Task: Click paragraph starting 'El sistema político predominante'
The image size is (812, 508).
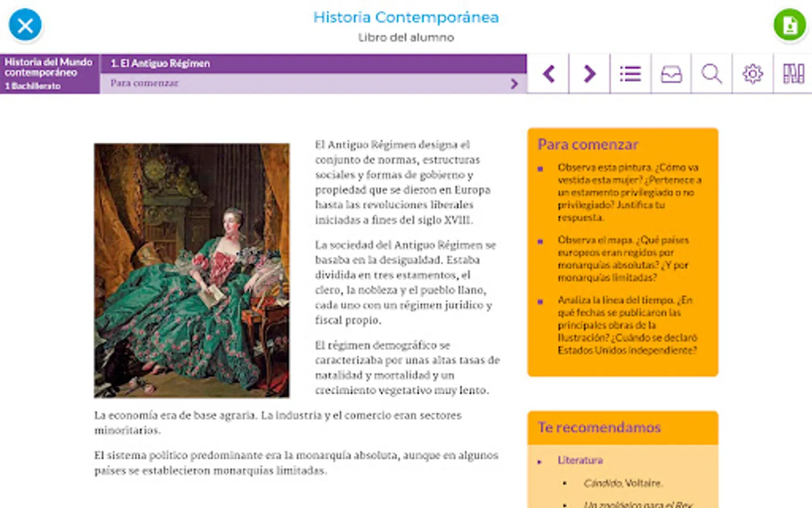Action: tap(296, 462)
